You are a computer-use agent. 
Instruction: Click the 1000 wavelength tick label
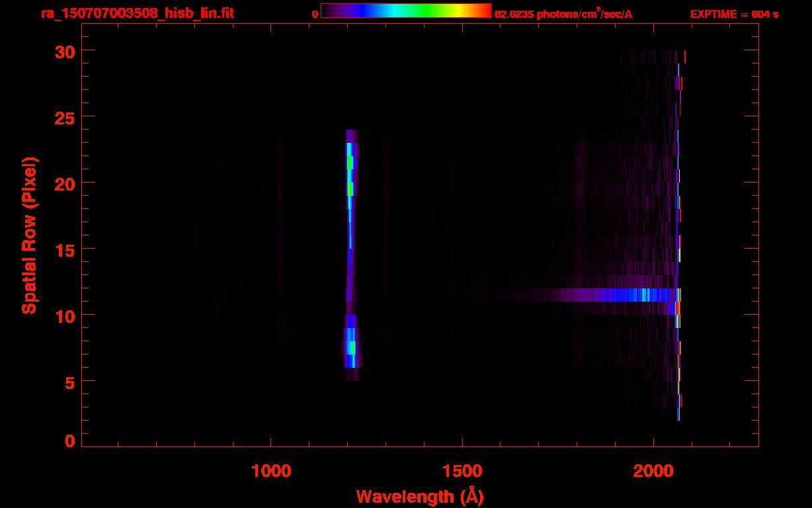tap(271, 470)
